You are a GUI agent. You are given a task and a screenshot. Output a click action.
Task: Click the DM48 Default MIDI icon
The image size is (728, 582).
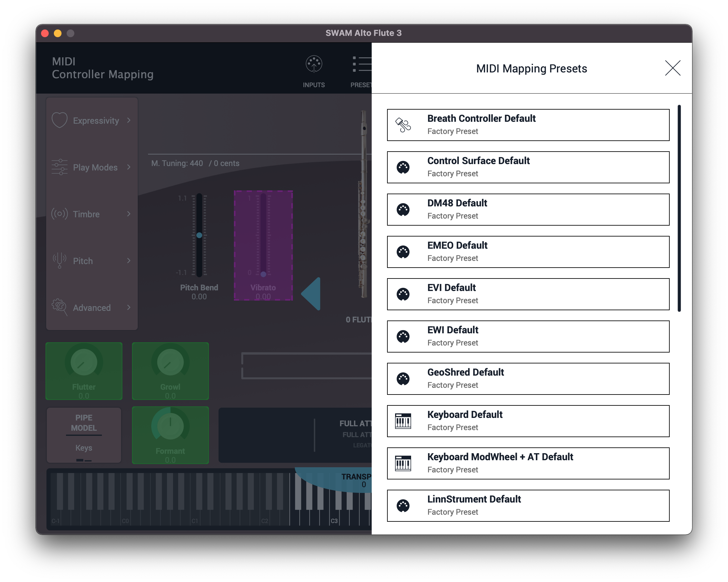[403, 209]
